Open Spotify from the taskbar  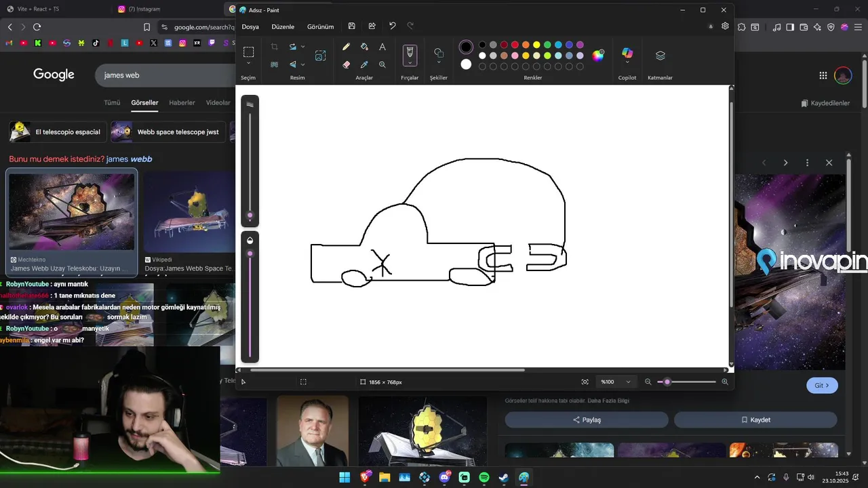(484, 477)
